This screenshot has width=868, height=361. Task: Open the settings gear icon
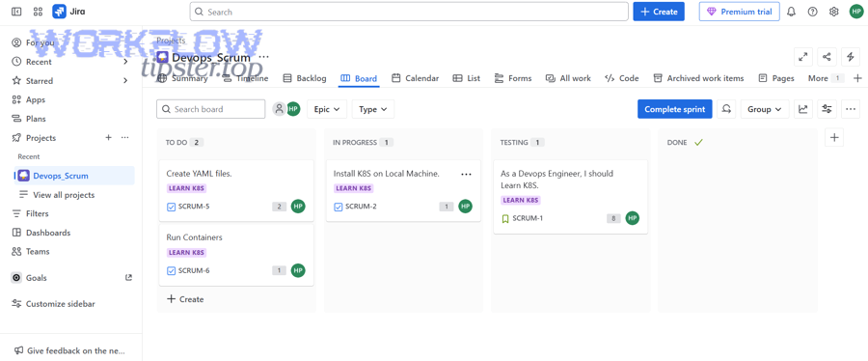point(834,12)
